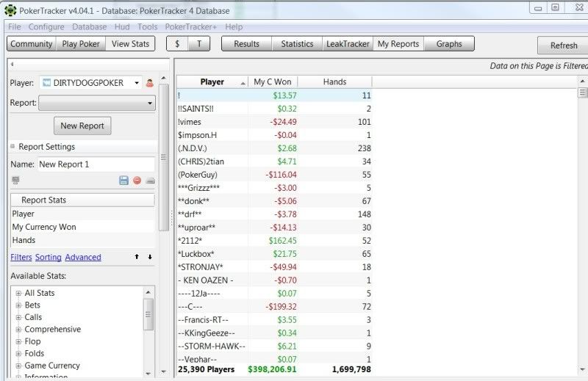Select the *Luckbox* player row
Screen dimensions: 588x381
(x=274, y=253)
